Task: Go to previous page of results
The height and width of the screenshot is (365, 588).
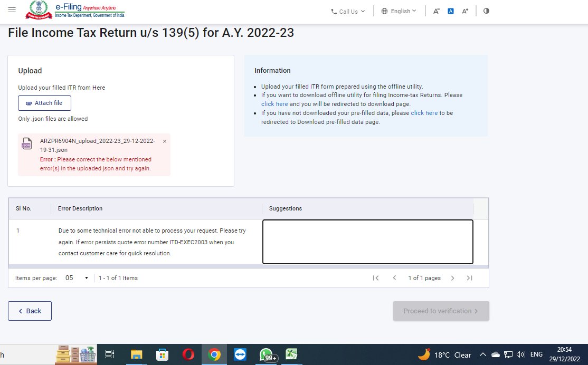Action: [394, 278]
